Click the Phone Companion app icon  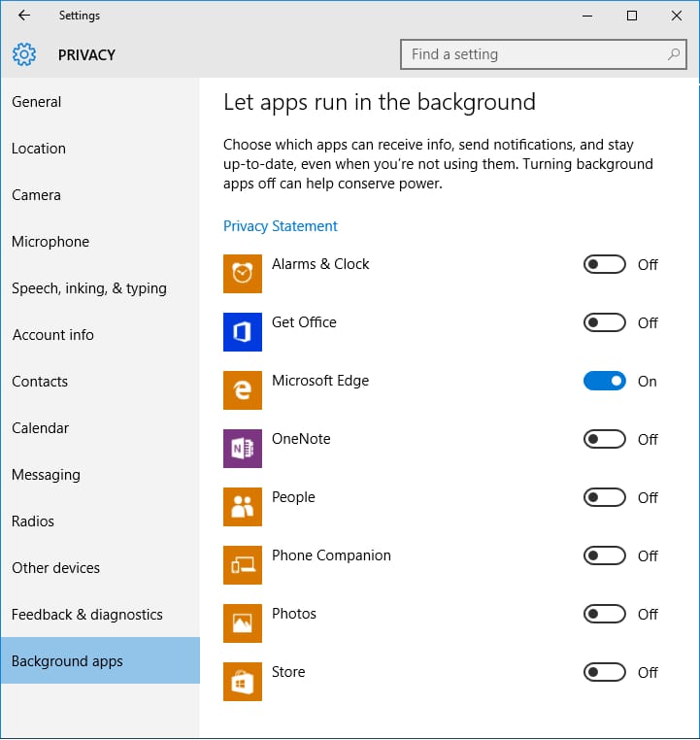click(243, 565)
